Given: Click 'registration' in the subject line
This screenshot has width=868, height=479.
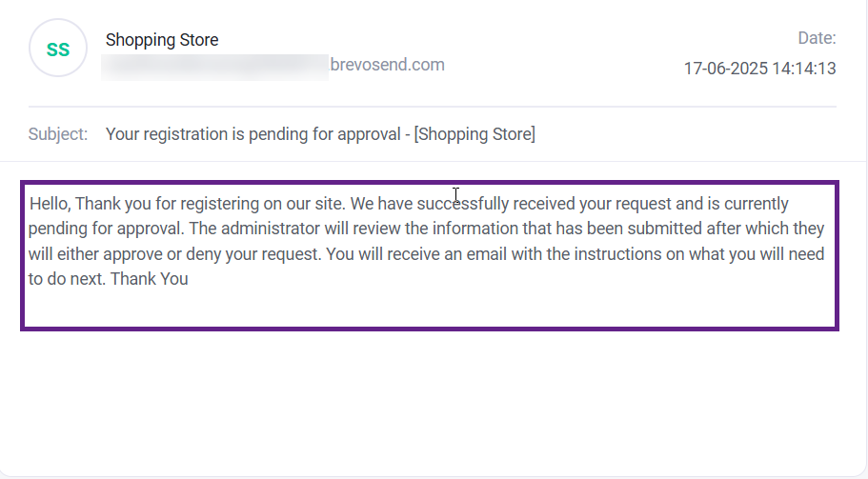Looking at the screenshot, I should pyautogui.click(x=186, y=134).
